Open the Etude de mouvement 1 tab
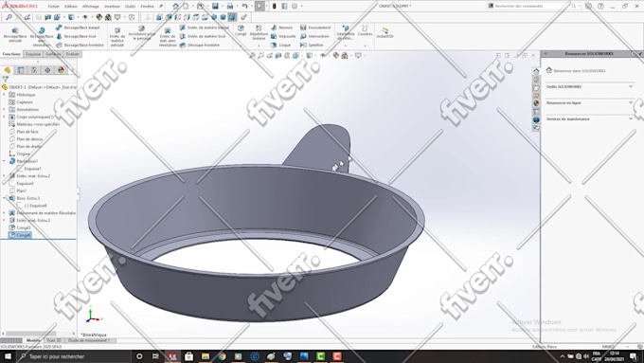 pyautogui.click(x=89, y=340)
